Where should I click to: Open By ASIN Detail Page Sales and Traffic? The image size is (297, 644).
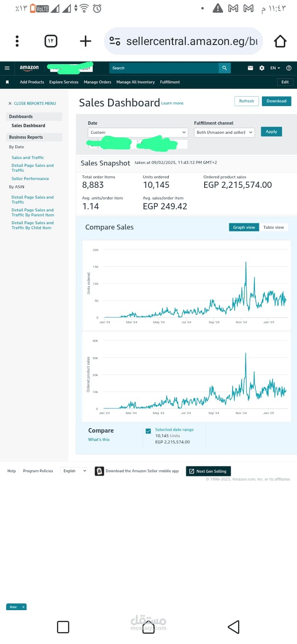point(33,200)
